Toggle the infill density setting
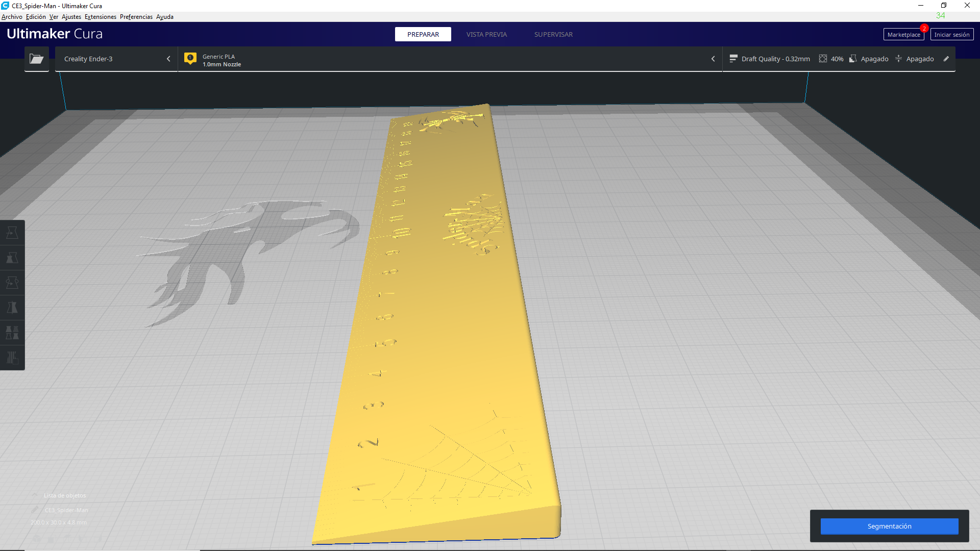The width and height of the screenshot is (980, 551). [x=831, y=59]
